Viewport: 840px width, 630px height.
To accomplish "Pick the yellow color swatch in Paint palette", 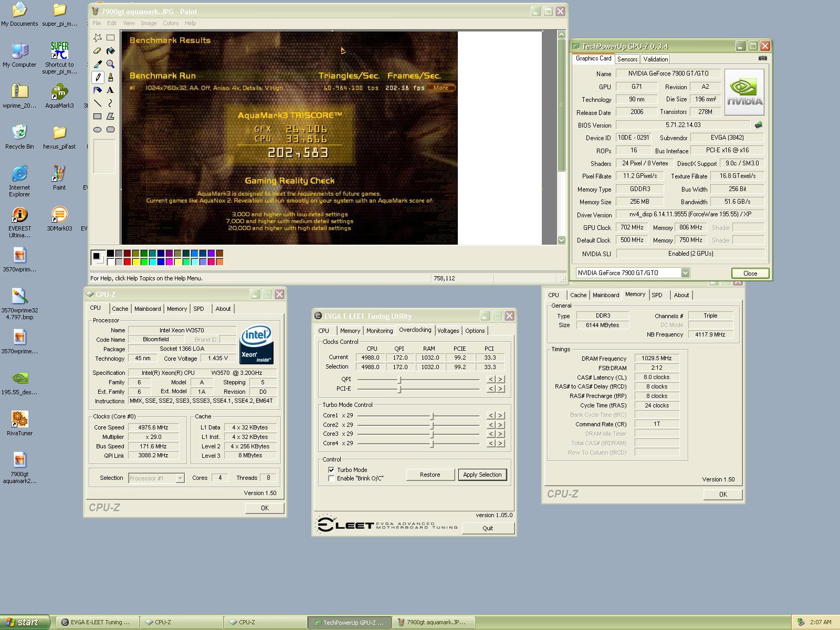I will pos(136,261).
